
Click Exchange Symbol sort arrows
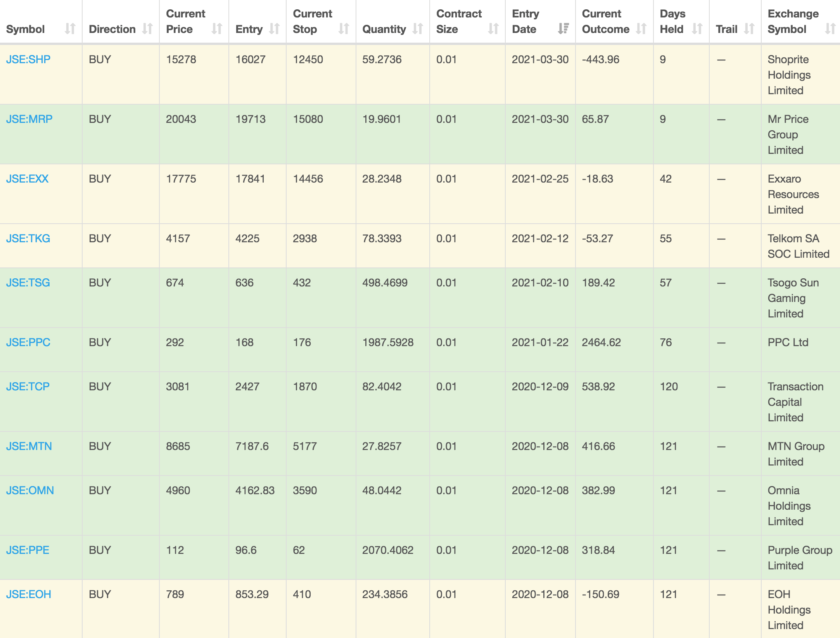coord(830,29)
